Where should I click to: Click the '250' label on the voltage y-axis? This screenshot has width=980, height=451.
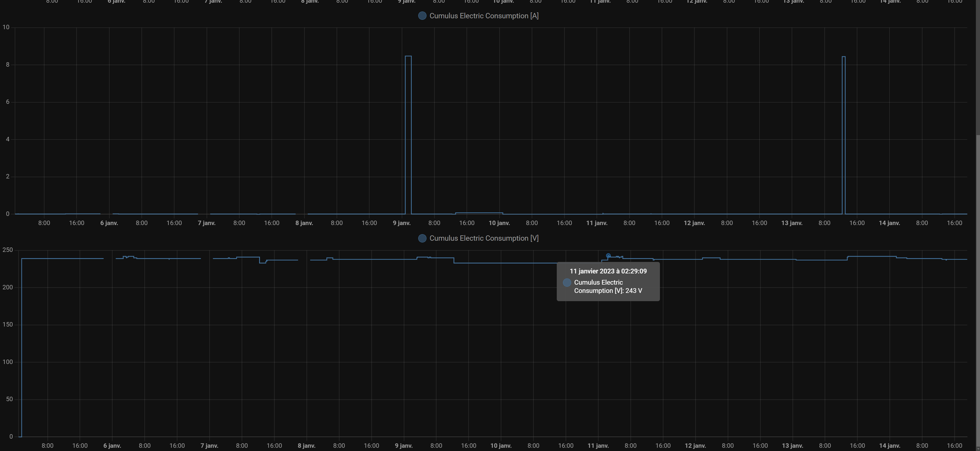tap(8, 250)
